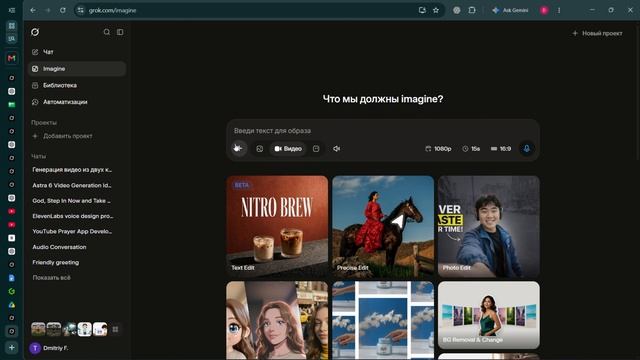Open the Friendly greeting chat

tap(56, 262)
